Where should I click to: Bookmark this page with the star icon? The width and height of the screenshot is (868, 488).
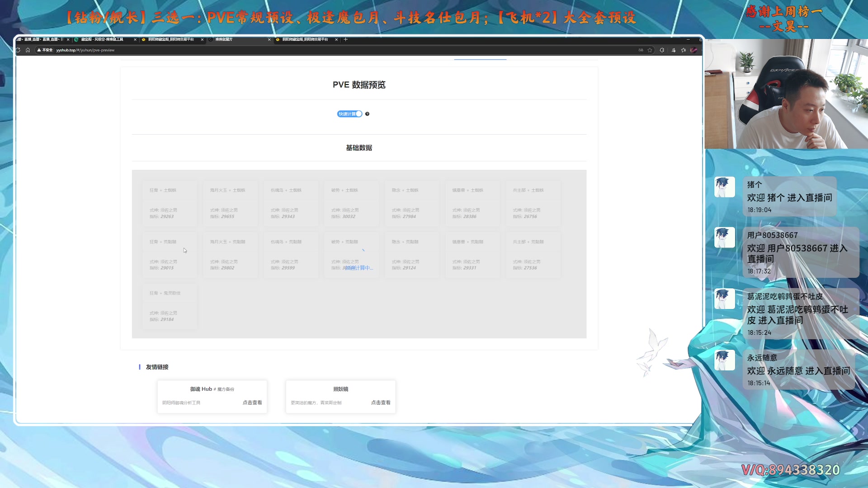pyautogui.click(x=650, y=50)
